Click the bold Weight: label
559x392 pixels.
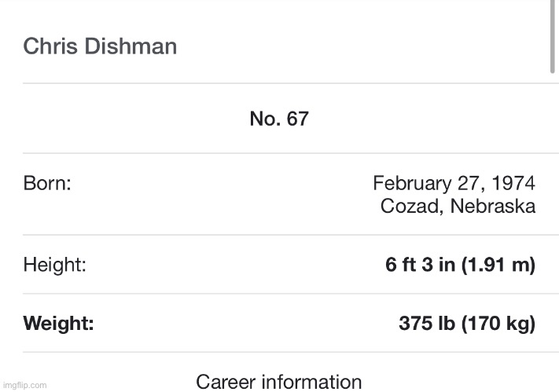point(58,323)
